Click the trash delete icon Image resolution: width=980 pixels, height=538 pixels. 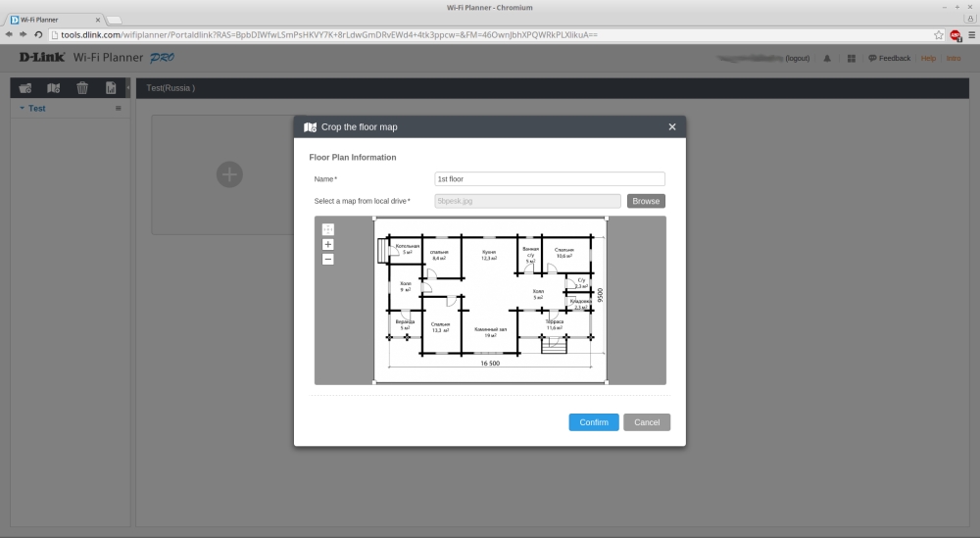(82, 88)
